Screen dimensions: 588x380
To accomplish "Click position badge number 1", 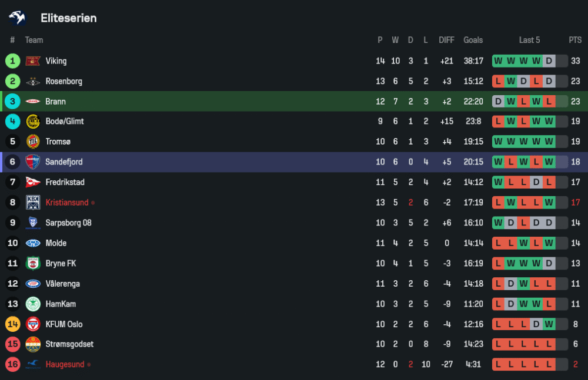I will point(12,61).
